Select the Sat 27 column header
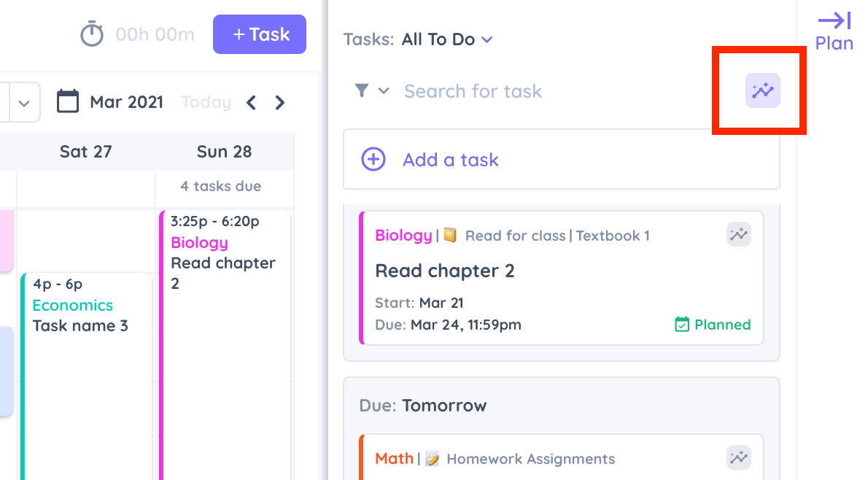Screen dimensions: 868x480 point(86,151)
